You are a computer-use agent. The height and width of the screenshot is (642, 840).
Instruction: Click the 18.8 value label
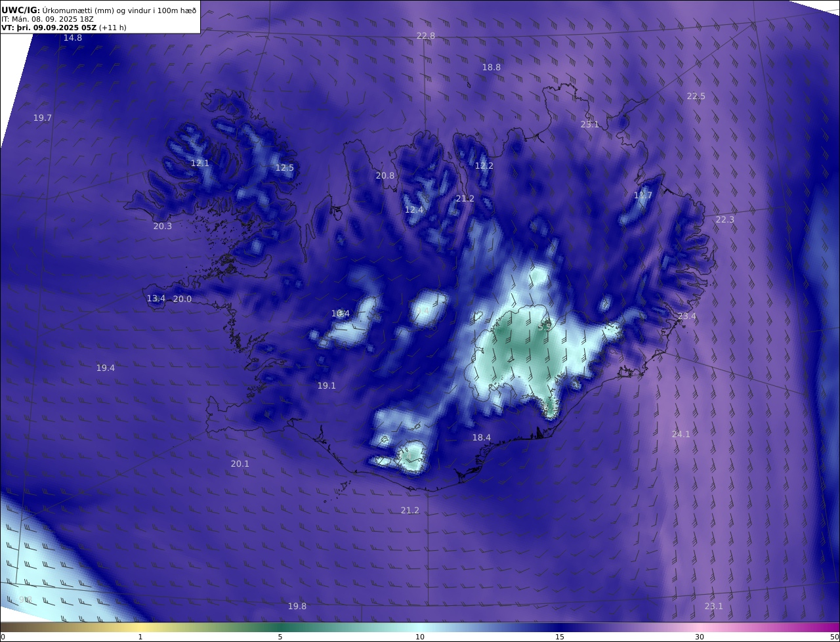(492, 67)
